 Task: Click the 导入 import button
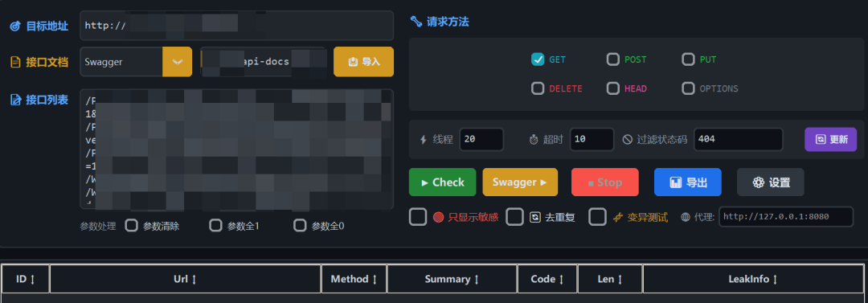pyautogui.click(x=364, y=62)
